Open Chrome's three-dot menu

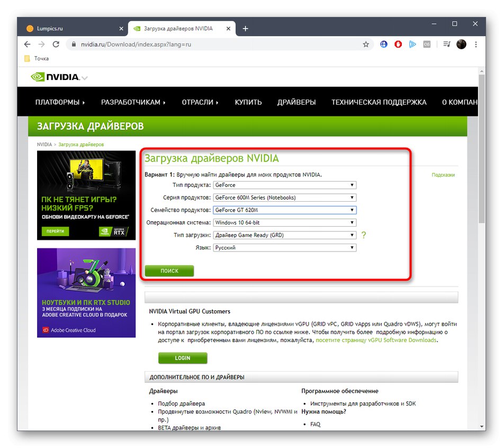tap(475, 44)
